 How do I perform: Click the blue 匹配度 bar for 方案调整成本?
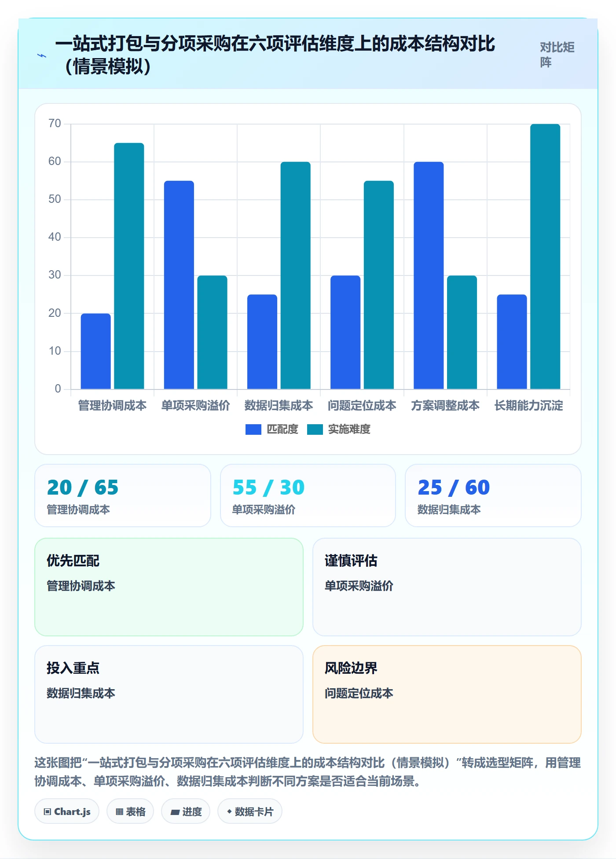(x=429, y=275)
